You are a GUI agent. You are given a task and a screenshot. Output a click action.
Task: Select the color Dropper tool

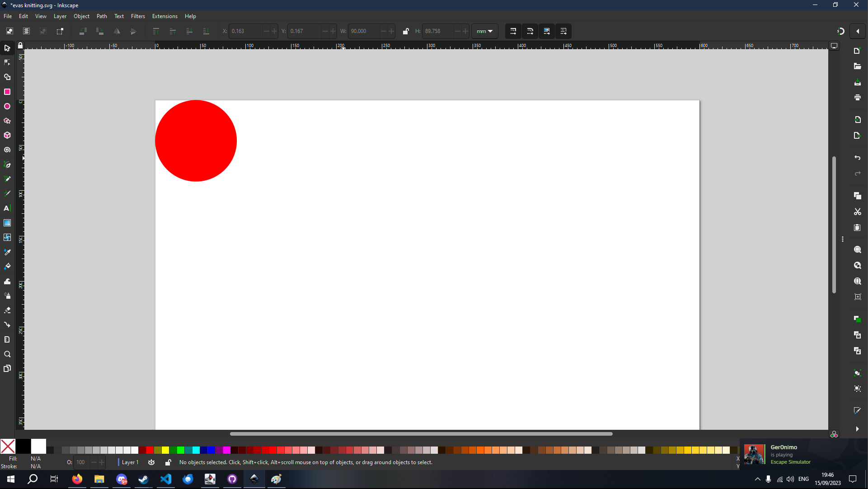(x=7, y=252)
